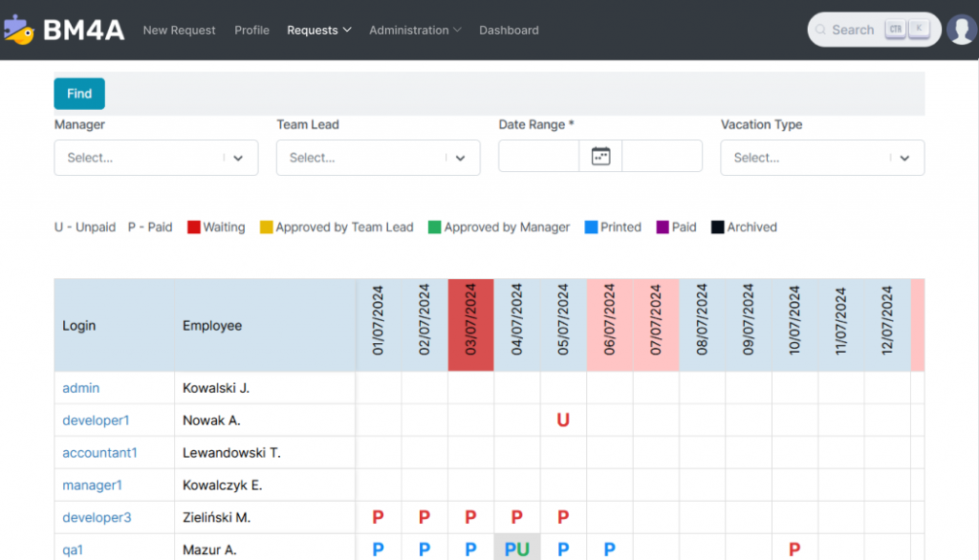Image resolution: width=979 pixels, height=560 pixels.
Task: Click the 09/07/2024 date column header
Action: click(749, 325)
